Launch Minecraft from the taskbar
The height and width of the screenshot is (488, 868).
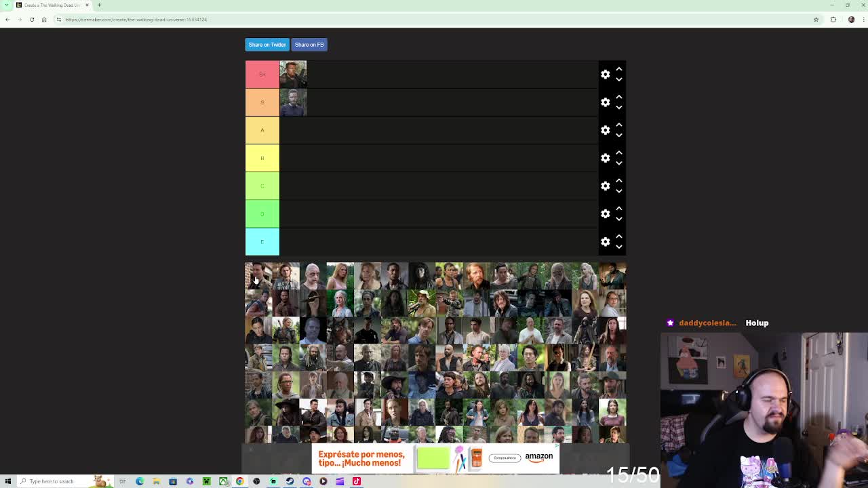point(206,481)
